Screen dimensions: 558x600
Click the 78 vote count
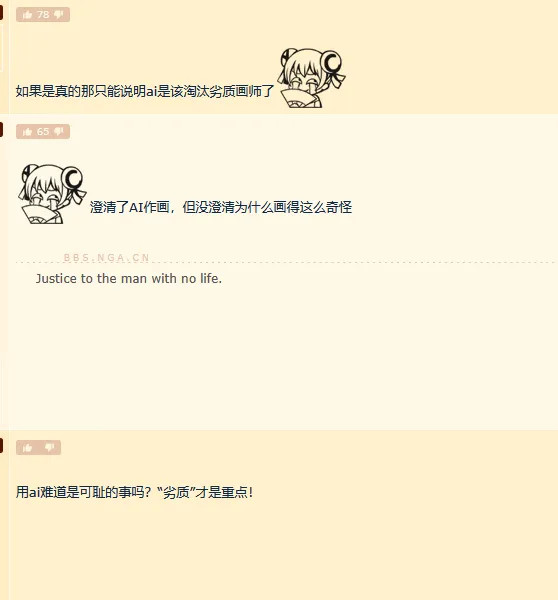point(43,15)
